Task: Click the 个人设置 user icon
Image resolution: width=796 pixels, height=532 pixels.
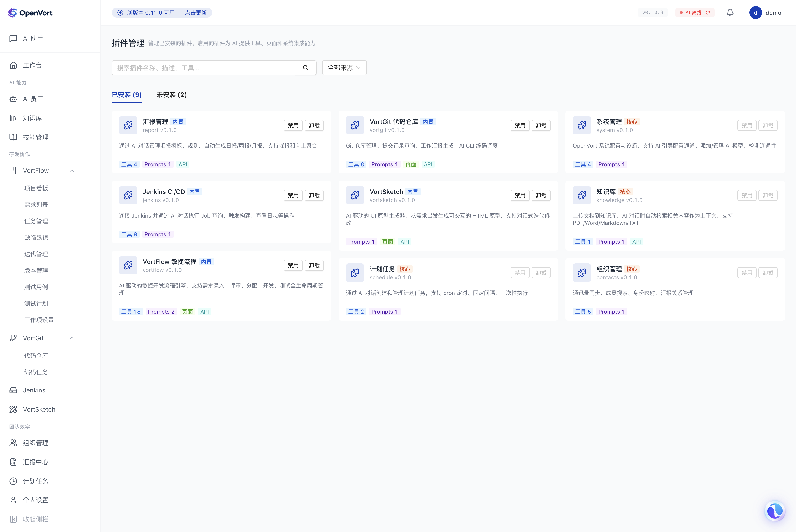Action: 13,500
